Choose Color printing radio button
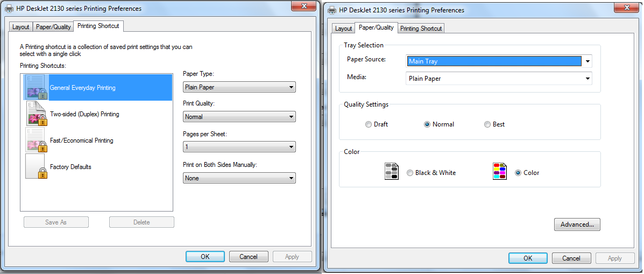The image size is (644, 274). [x=518, y=173]
